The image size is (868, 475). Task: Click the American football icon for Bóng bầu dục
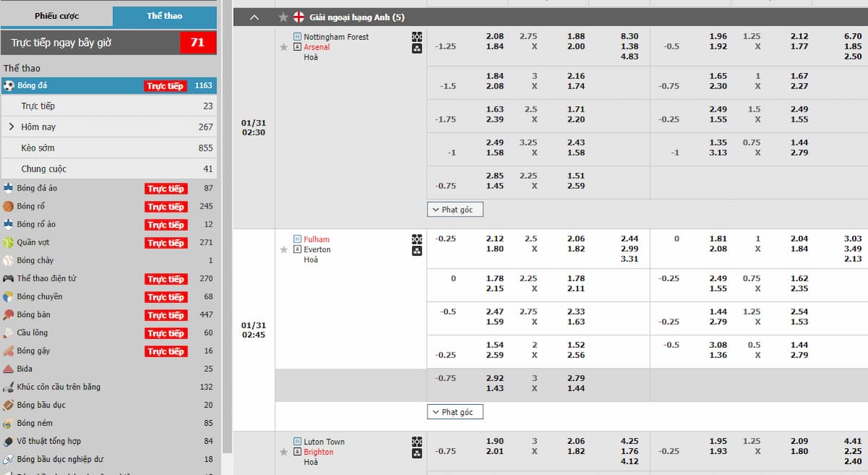(x=9, y=405)
